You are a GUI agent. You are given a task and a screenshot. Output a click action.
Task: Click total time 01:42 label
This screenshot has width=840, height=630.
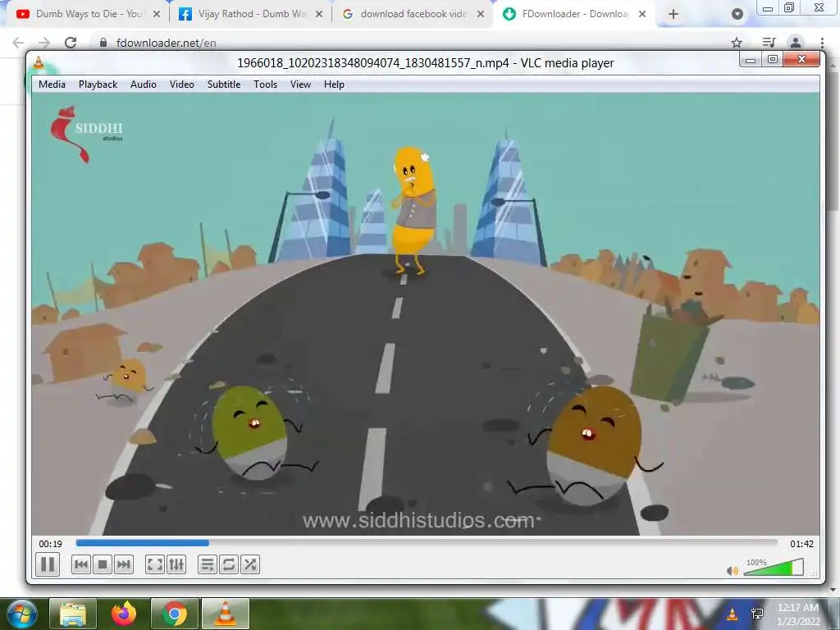801,544
